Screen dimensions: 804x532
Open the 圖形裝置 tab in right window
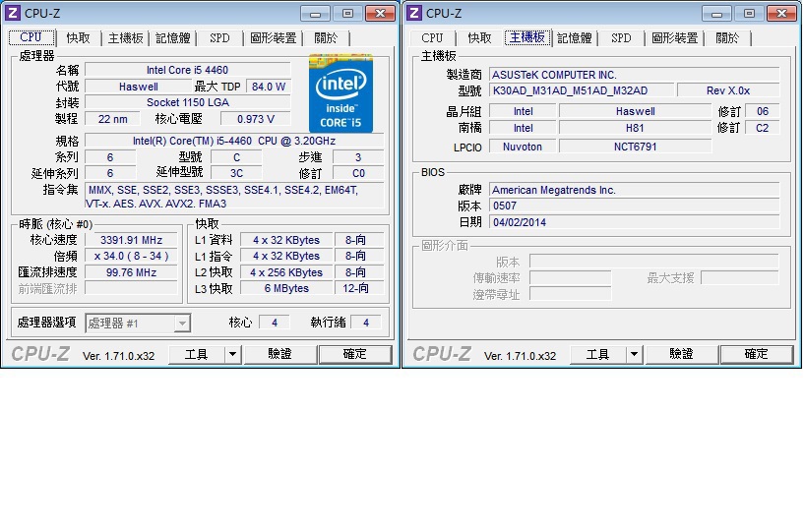(674, 38)
